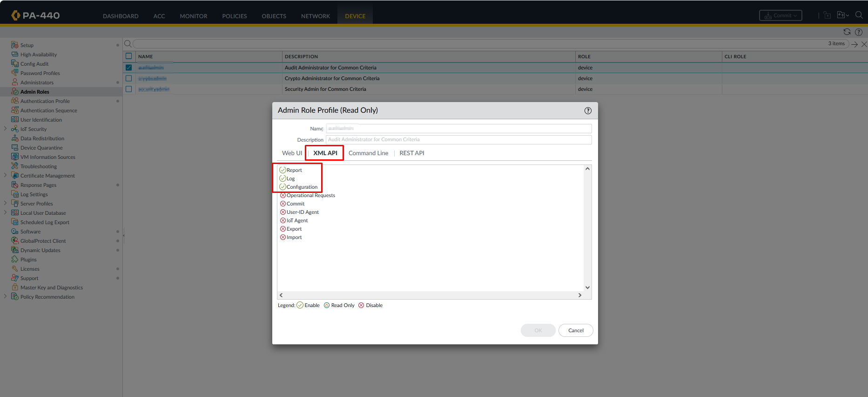Open the OBJECTS menu tab
868x397 pixels.
(x=274, y=16)
